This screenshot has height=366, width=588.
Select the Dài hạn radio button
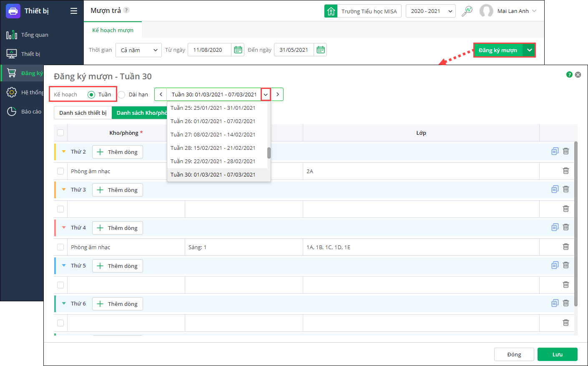[121, 94]
